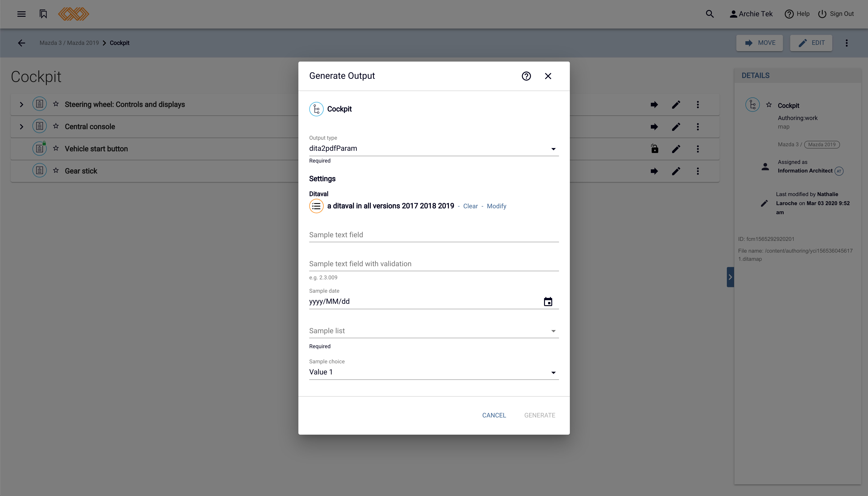Image resolution: width=868 pixels, height=496 pixels.
Task: Star Cockpit in the Details panel
Action: [x=769, y=105]
